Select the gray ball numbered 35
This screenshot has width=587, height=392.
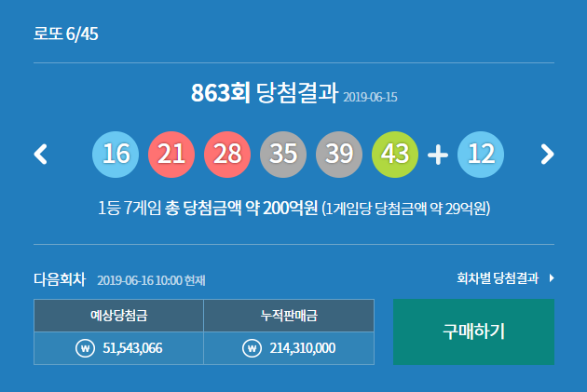(x=283, y=154)
